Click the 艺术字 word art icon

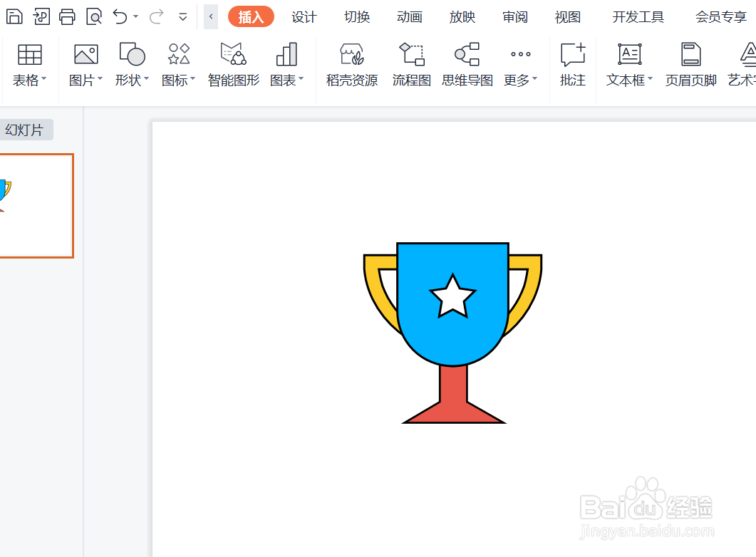pos(747,54)
